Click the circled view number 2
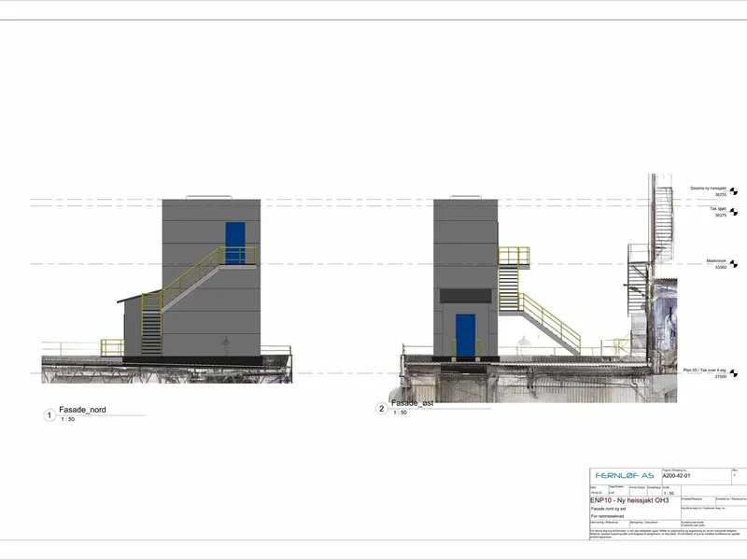The width and height of the screenshot is (747, 560). [382, 409]
